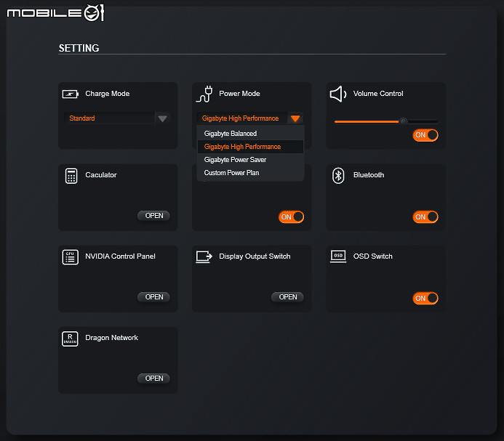This screenshot has width=504, height=441.
Task: Click the Display Output Switch icon
Action: point(204,257)
